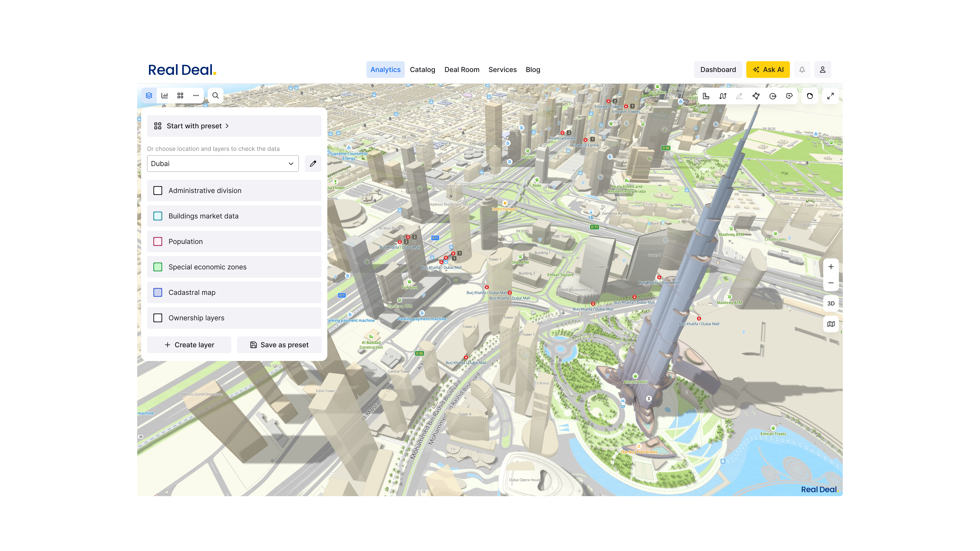Viewport: 980px width, 551px height.
Task: Open the map style selector icon
Action: click(831, 324)
